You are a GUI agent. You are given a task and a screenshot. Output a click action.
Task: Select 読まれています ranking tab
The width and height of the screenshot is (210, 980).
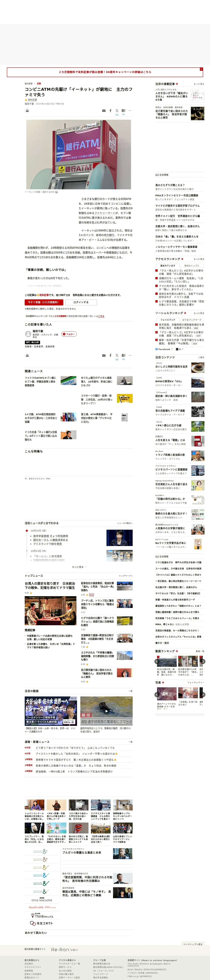pyautogui.click(x=168, y=266)
